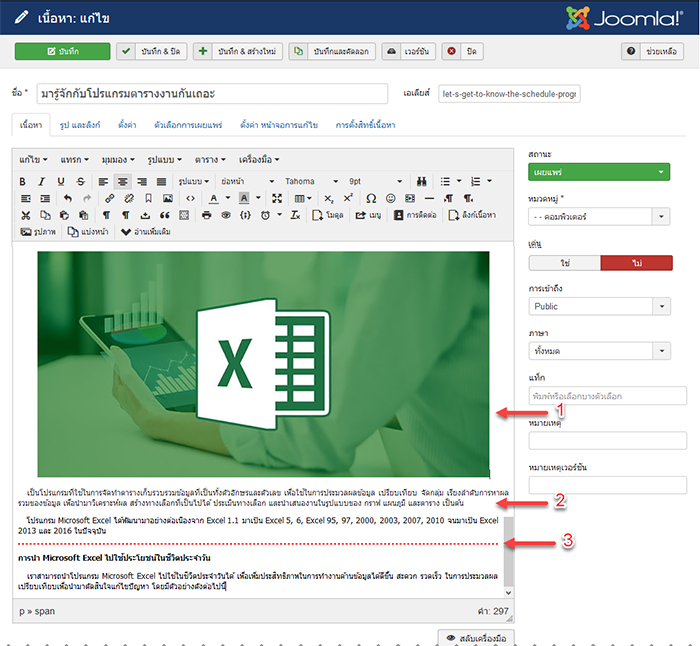Screen dimensions: 700x646
Task: Open the ย่อหน้า paragraph style dropdown
Action: pos(248,181)
